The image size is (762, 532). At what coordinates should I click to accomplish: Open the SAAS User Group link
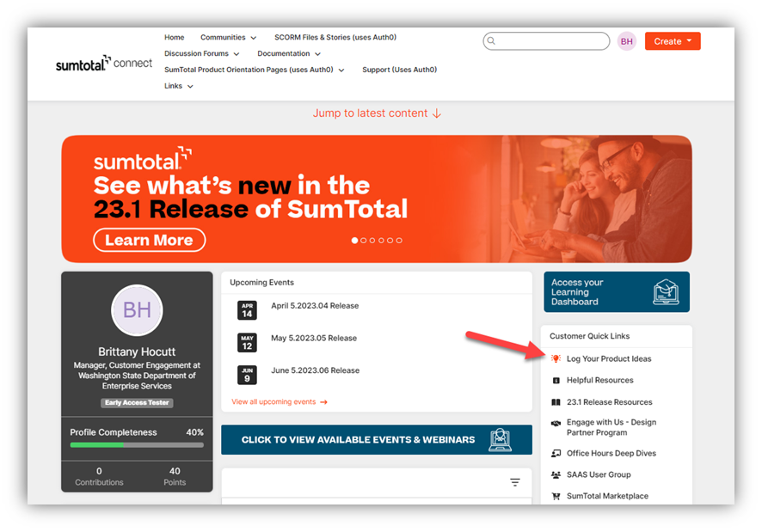tap(599, 474)
